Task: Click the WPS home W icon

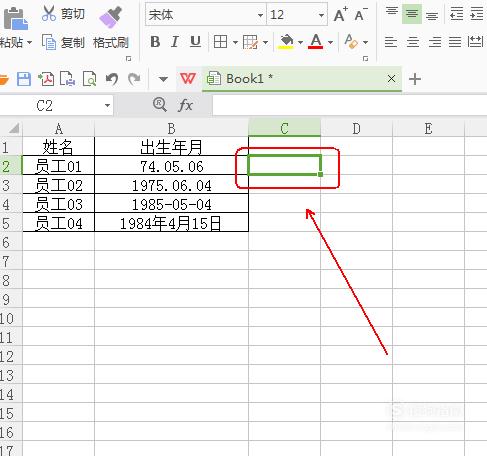Action: point(188,79)
